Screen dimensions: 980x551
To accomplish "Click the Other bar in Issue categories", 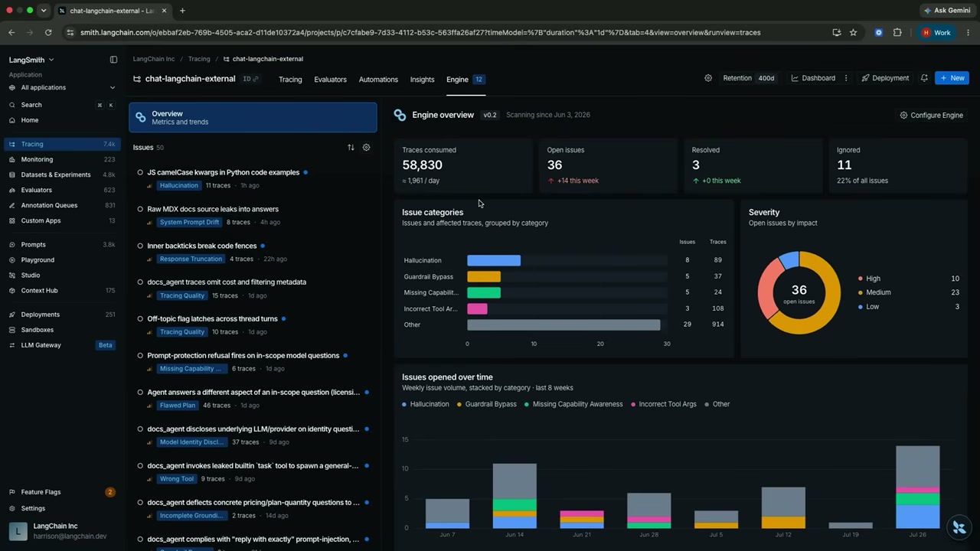I will 563,324.
